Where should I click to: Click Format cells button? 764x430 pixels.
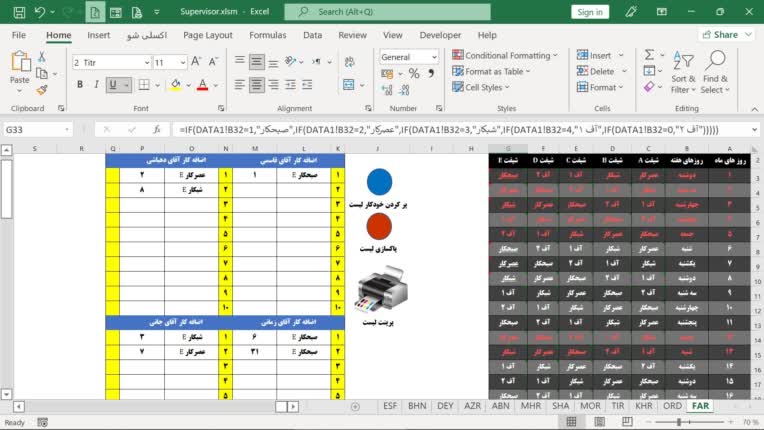click(600, 87)
